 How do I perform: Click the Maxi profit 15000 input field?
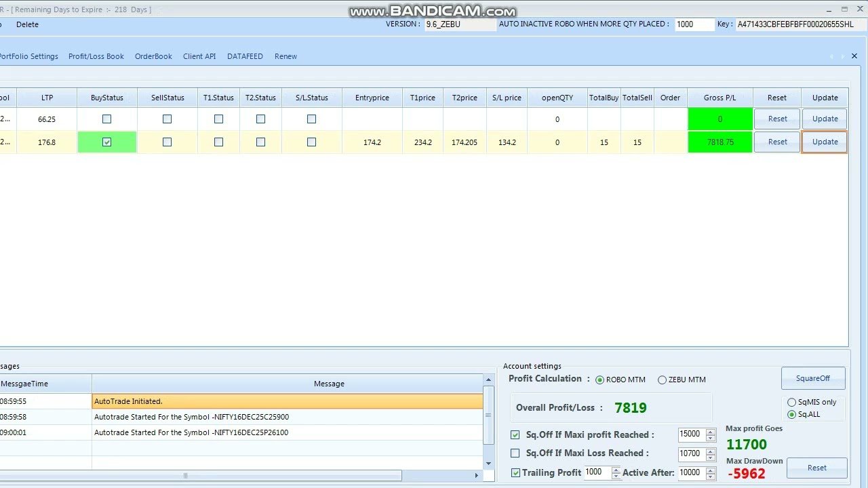click(x=692, y=435)
